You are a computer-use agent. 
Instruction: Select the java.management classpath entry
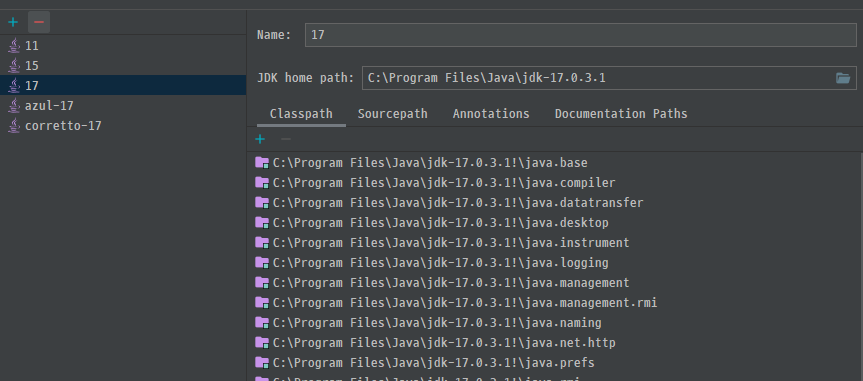click(x=553, y=282)
